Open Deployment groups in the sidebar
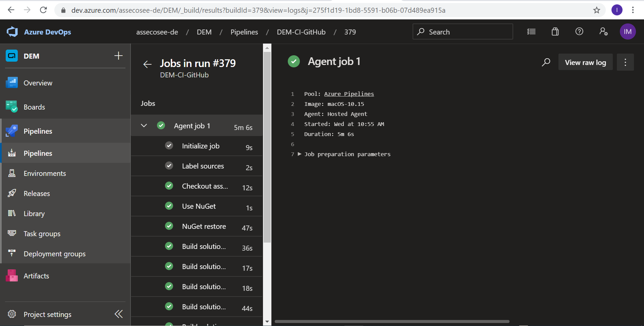Viewport: 644px width, 326px height. (x=65, y=254)
